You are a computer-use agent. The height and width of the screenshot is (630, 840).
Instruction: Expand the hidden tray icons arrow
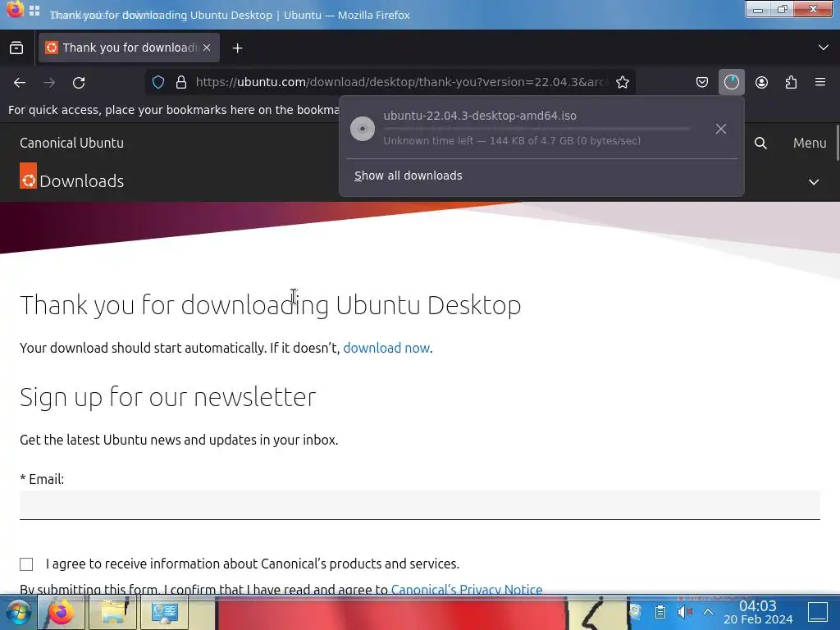[x=708, y=612]
